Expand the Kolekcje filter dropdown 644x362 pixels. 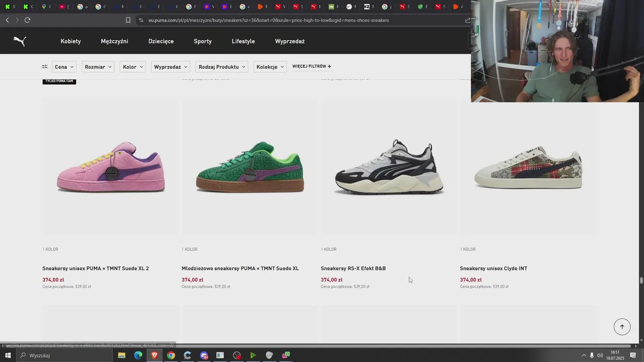click(x=270, y=67)
